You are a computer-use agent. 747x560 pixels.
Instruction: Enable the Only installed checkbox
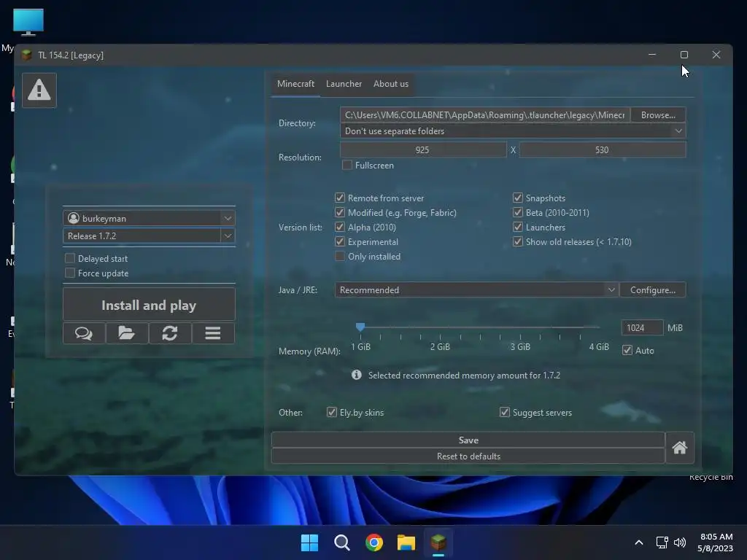pos(340,256)
